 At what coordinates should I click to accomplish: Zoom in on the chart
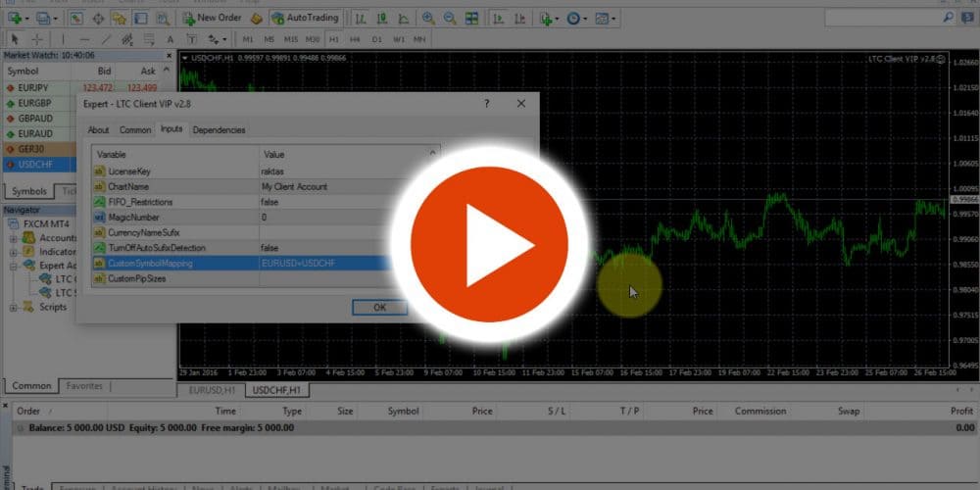[429, 18]
